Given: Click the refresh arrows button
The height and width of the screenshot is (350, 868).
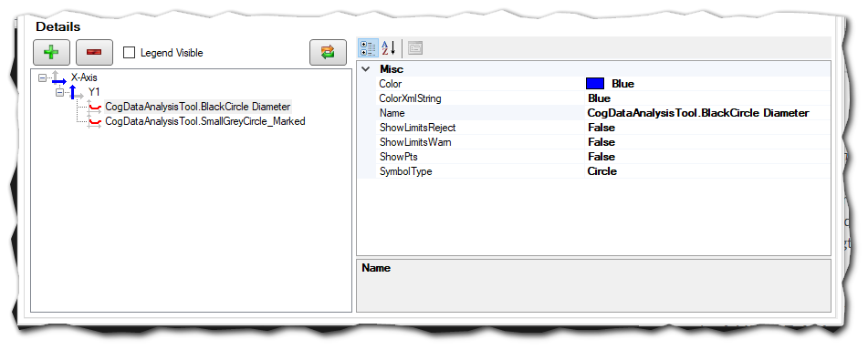Looking at the screenshot, I should pos(328,53).
